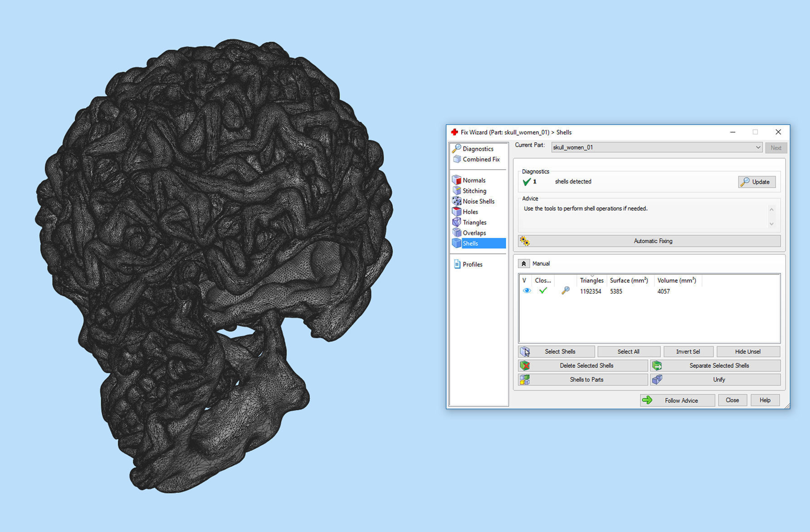The image size is (810, 532).
Task: Open the Help for Fix Wizard
Action: 765,400
